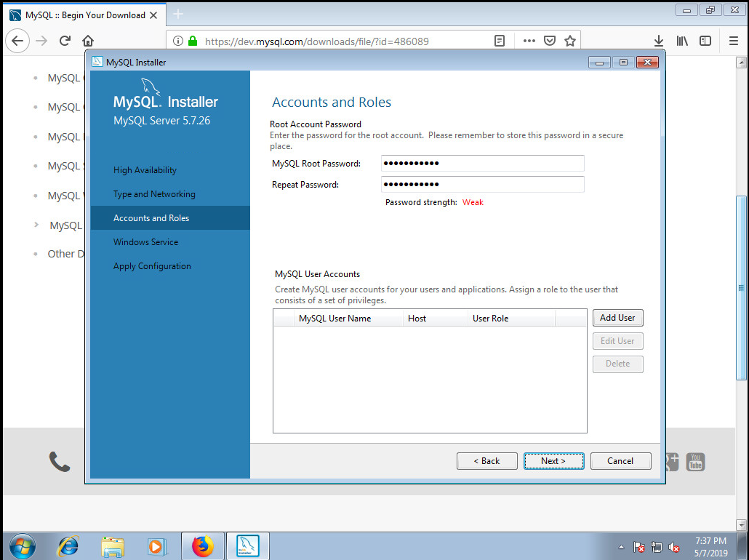Go to Firefox home page icon
Image resolution: width=749 pixels, height=560 pixels.
88,41
